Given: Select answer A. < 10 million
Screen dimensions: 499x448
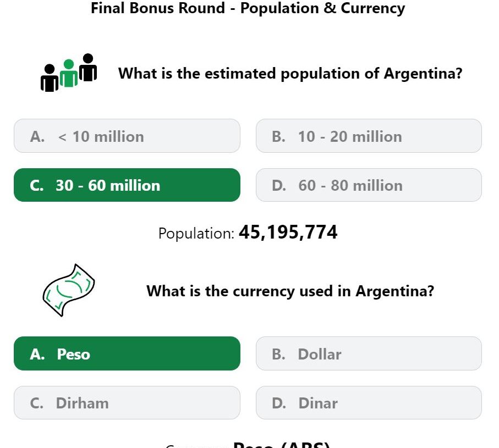Looking at the screenshot, I should coord(127,136).
